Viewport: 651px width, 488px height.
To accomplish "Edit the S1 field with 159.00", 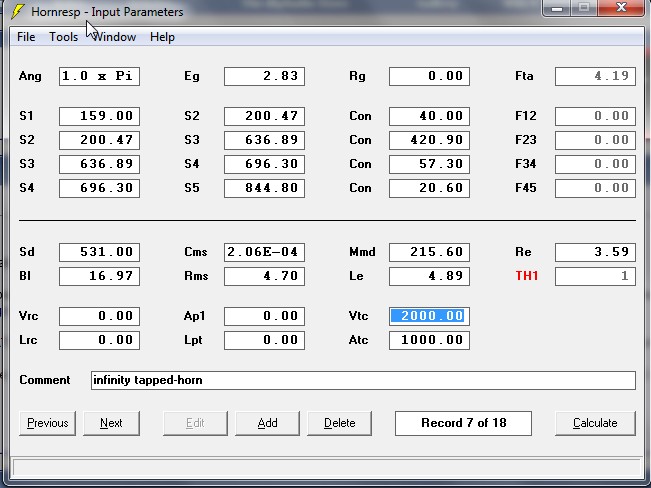I will tap(99, 116).
